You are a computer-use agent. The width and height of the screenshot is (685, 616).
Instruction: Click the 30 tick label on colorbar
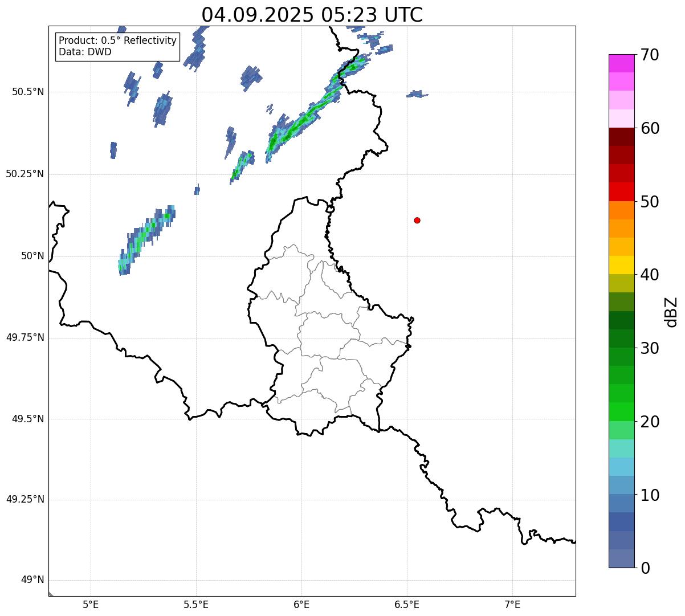point(650,348)
